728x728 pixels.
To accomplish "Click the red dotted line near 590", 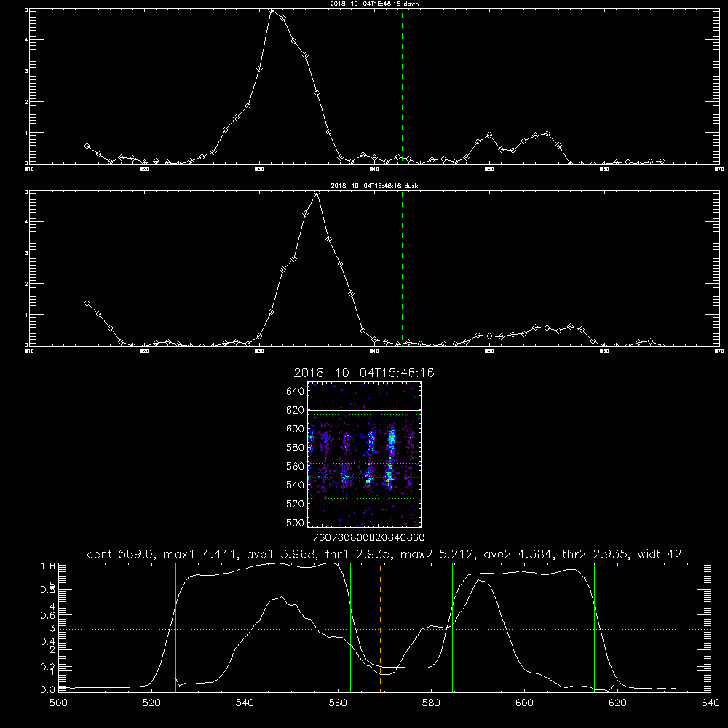I will [478, 628].
